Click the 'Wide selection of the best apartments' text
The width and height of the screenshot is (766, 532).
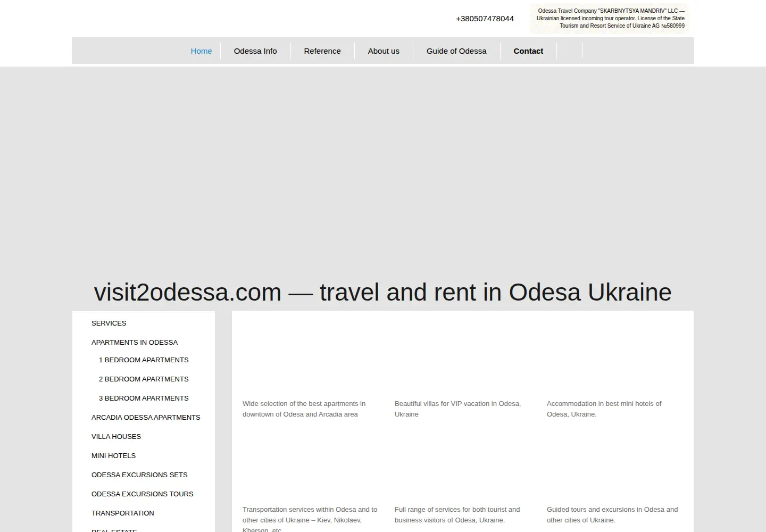304,409
